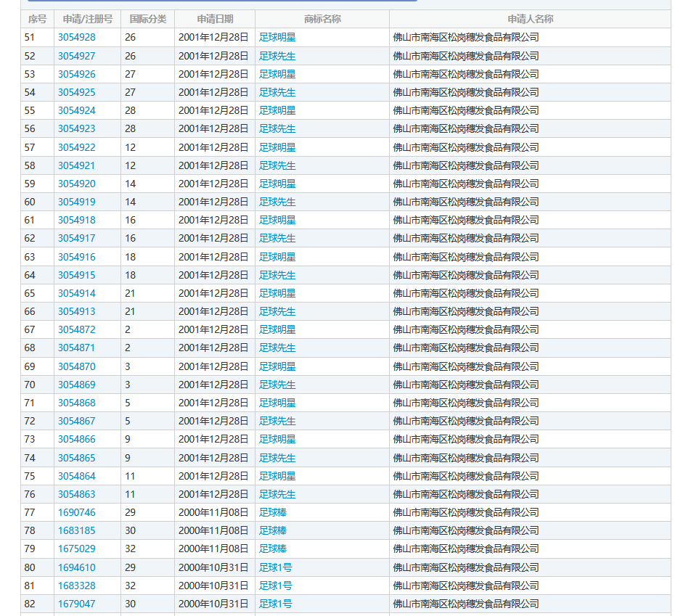The width and height of the screenshot is (683, 616).
Task: Click registration number 3054869
Action: (76, 385)
